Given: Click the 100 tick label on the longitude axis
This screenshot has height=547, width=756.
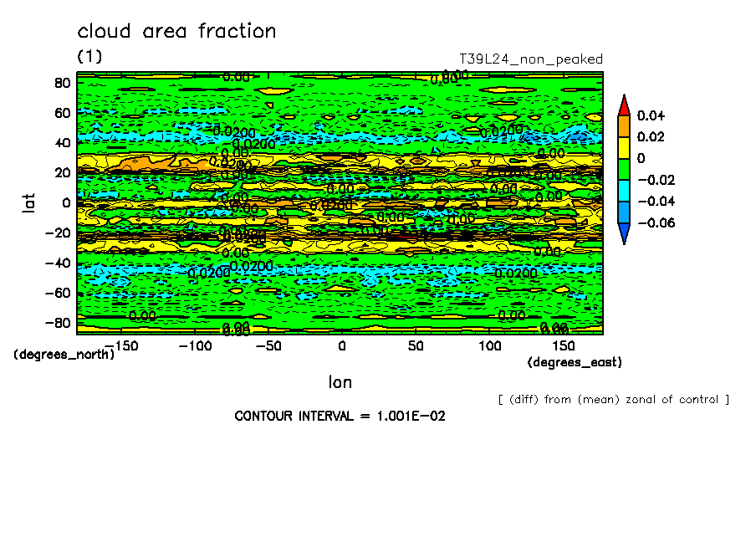Looking at the screenshot, I should coord(490,345).
